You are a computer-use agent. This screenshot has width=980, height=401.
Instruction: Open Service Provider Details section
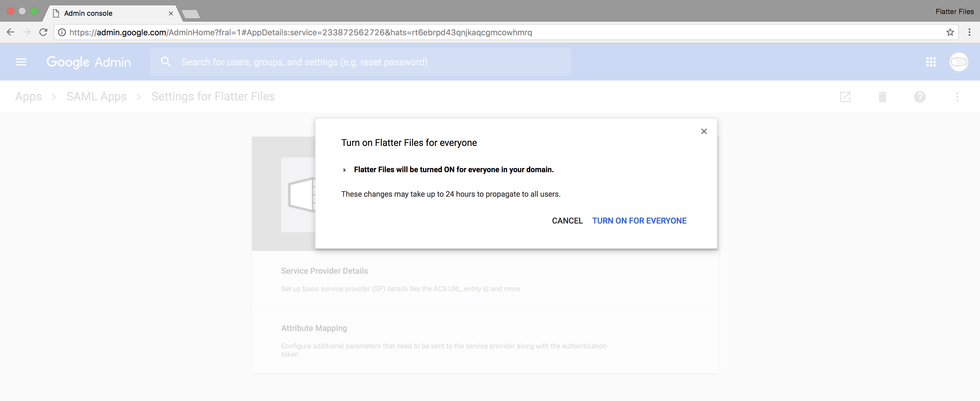pos(485,280)
